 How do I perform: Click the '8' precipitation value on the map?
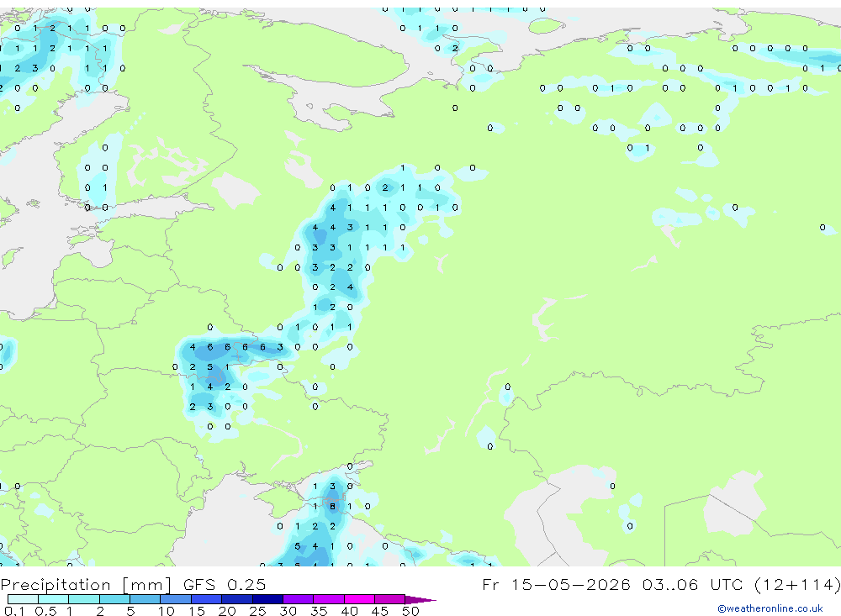(332, 506)
